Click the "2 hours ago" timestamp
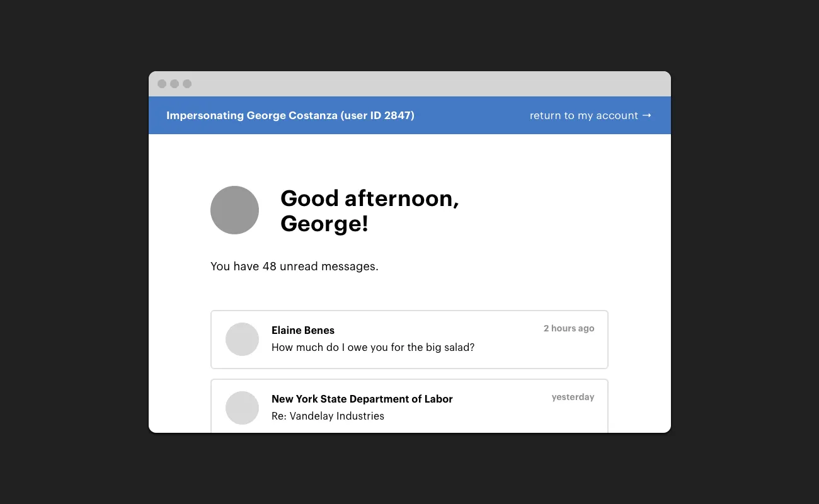The image size is (819, 504). point(568,328)
